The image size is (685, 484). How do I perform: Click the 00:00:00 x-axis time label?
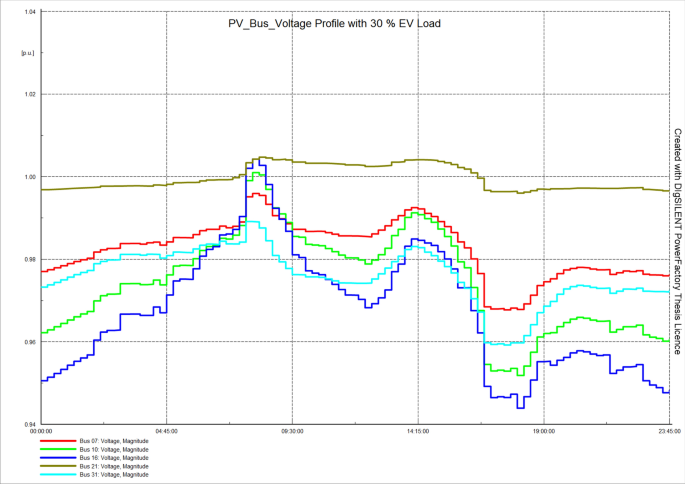pyautogui.click(x=41, y=431)
